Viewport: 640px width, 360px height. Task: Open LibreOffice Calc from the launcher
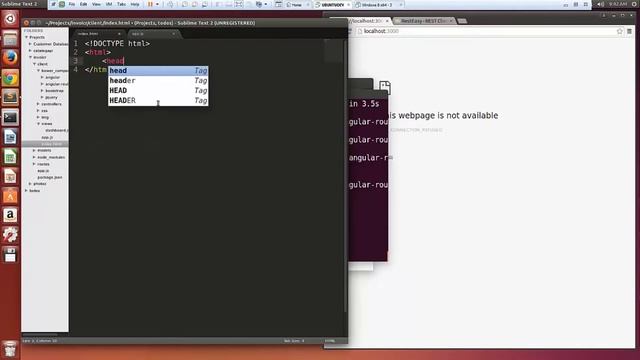click(x=10, y=156)
